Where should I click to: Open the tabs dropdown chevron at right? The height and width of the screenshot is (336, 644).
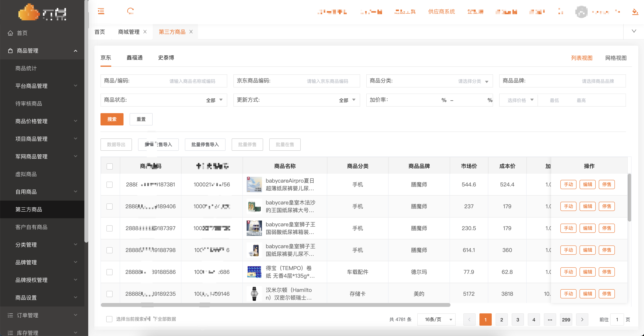point(634,31)
